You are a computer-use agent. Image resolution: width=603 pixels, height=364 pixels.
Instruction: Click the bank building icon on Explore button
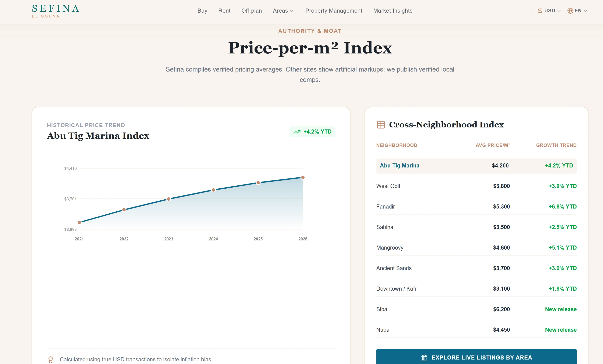pos(424,358)
